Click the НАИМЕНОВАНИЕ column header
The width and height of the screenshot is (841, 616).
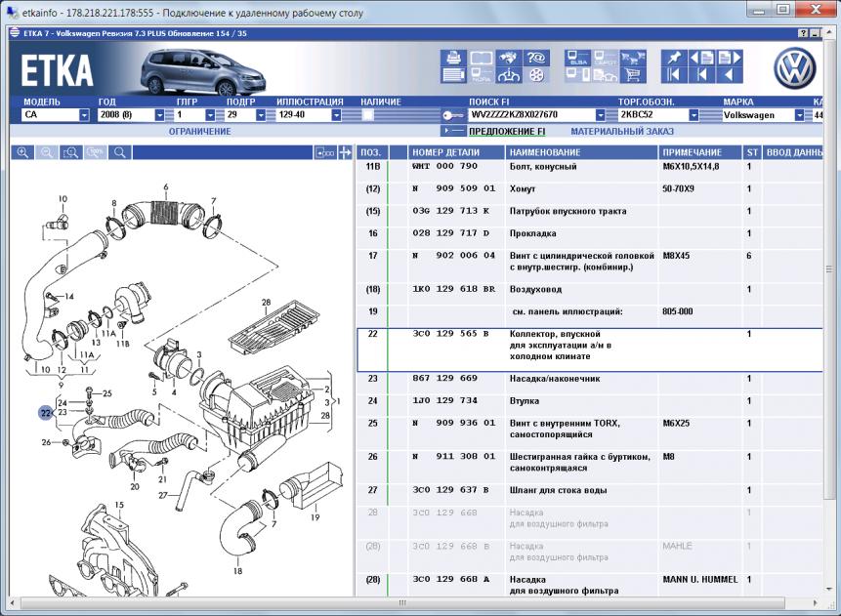click(581, 153)
